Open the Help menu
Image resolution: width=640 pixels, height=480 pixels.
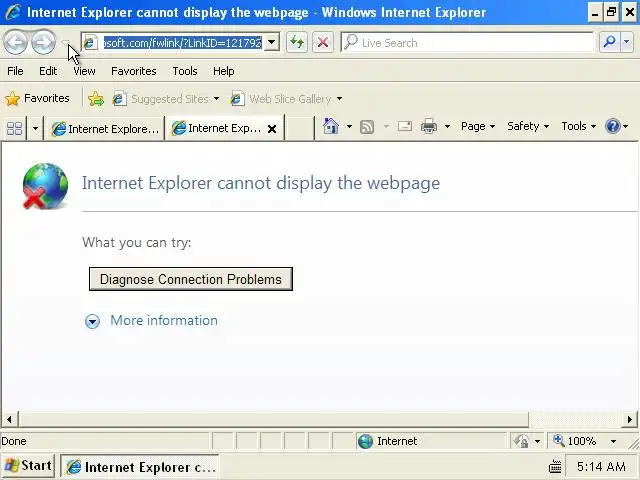223,71
